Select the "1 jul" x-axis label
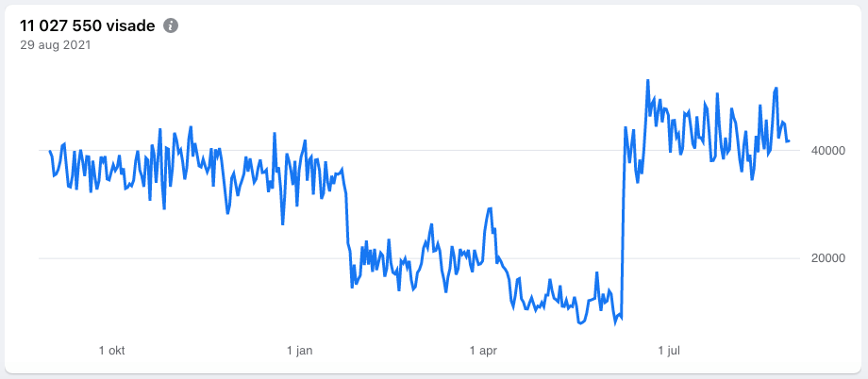Viewport: 868px width, 379px height. pyautogui.click(x=668, y=351)
